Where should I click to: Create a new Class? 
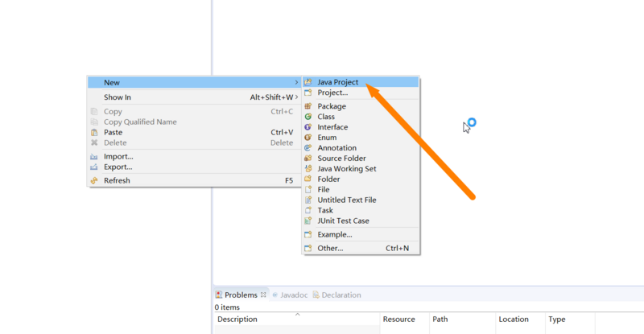coord(361,117)
